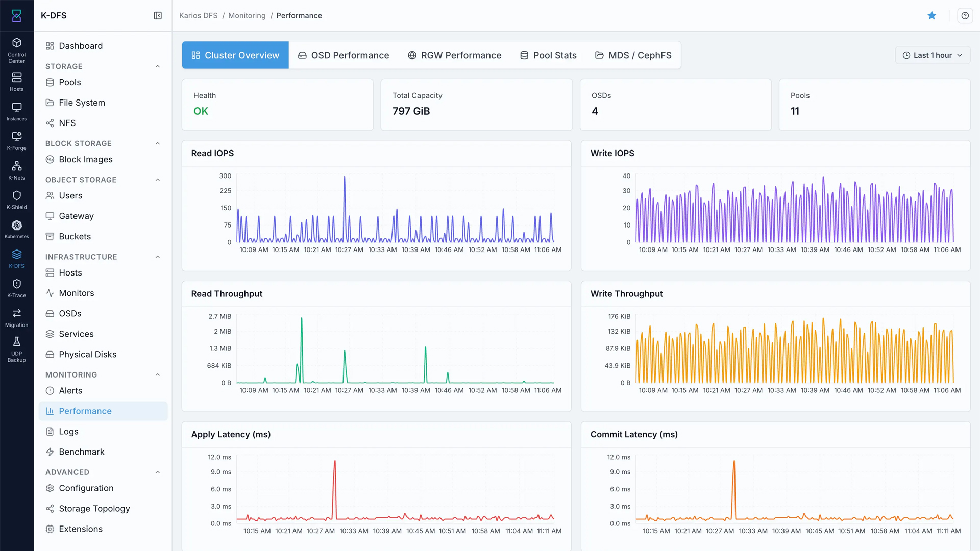Open File System page
Viewport: 980px width, 551px height.
103,103
